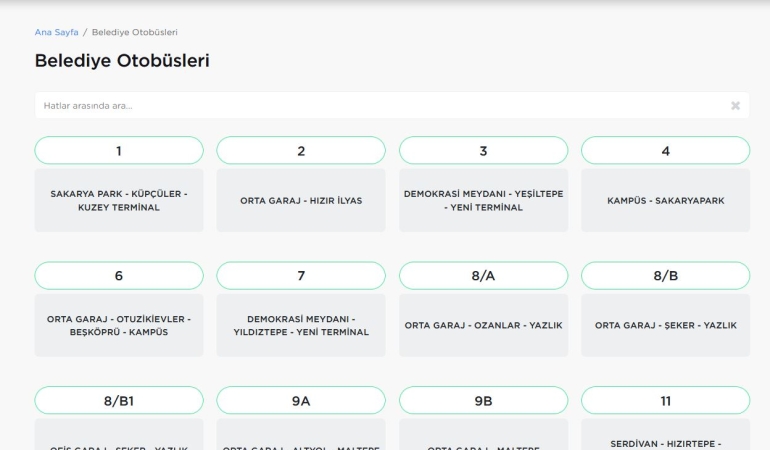Open bus line 1 pill button
The width and height of the screenshot is (770, 450).
(x=118, y=151)
